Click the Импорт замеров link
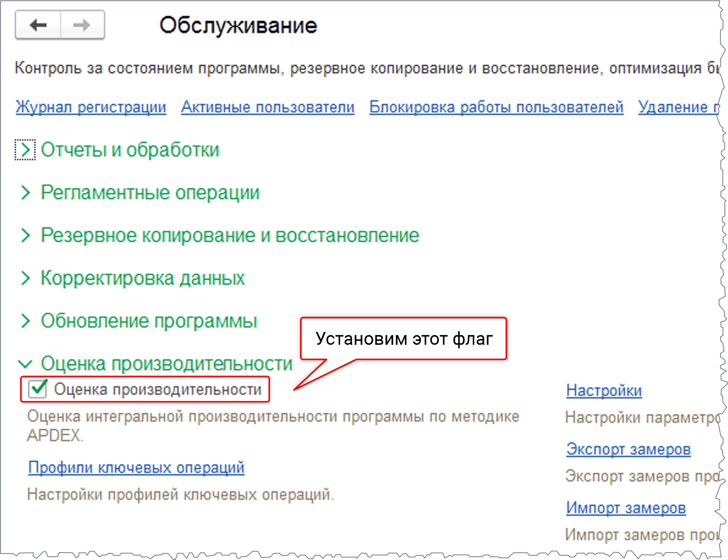 [626, 508]
